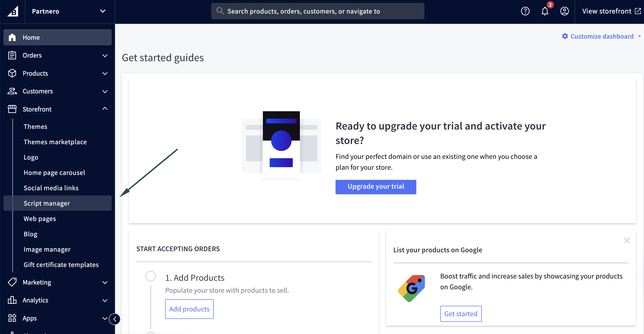The image size is (644, 334).
Task: Click the external link icon beside View storefront
Action: pyautogui.click(x=638, y=11)
